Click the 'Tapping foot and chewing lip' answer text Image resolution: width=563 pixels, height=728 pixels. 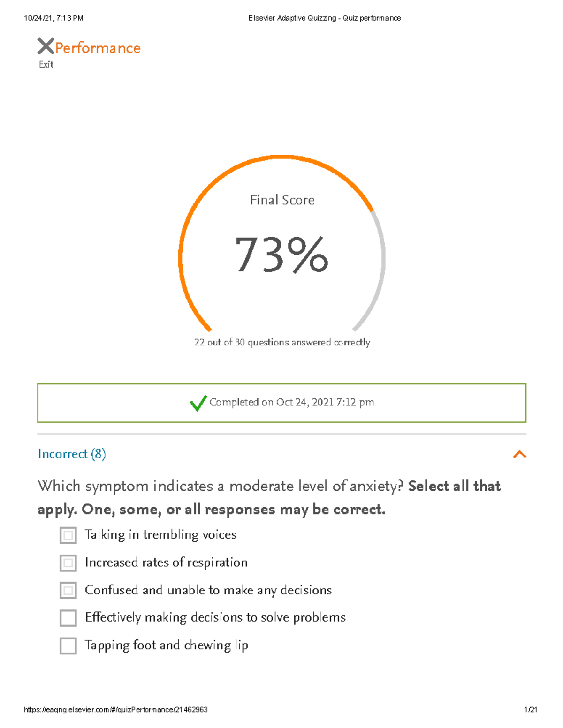(x=166, y=645)
